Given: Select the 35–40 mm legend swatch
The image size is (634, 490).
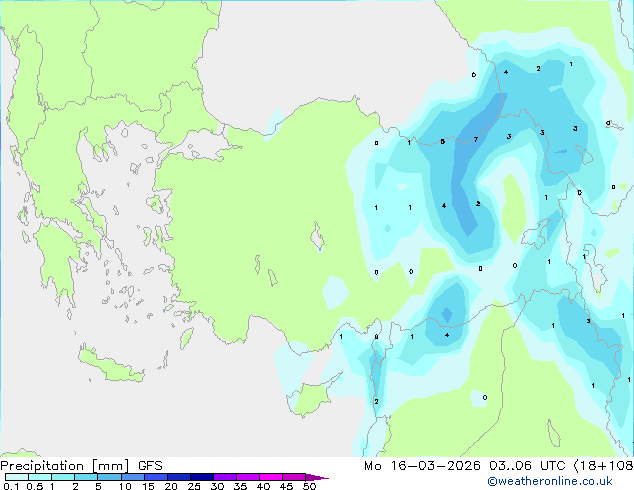Looking at the screenshot, I should (247, 477).
